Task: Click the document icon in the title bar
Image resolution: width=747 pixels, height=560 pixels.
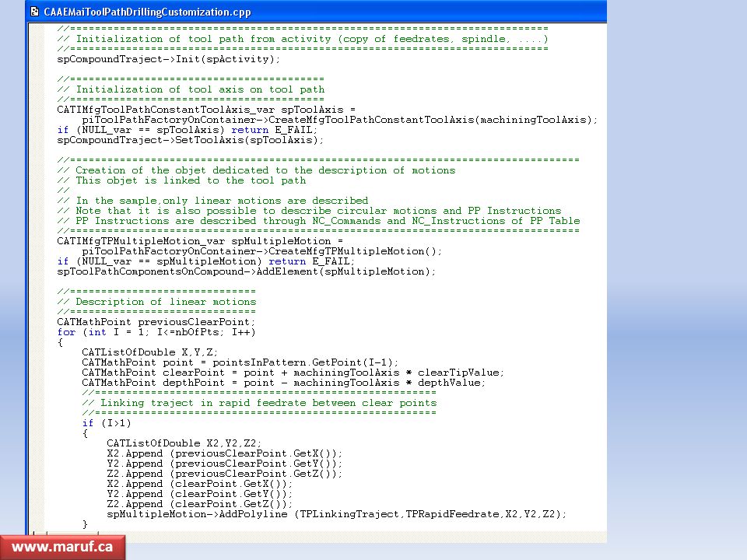Action: (34, 12)
